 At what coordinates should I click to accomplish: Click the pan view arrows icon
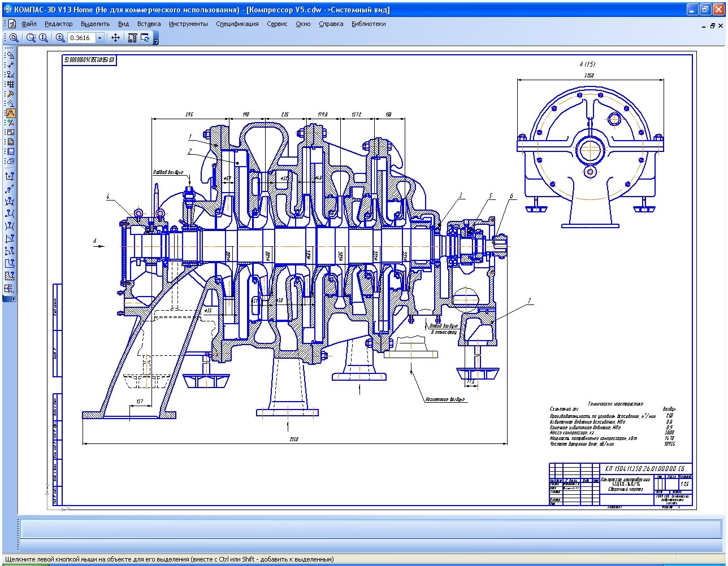coord(115,38)
